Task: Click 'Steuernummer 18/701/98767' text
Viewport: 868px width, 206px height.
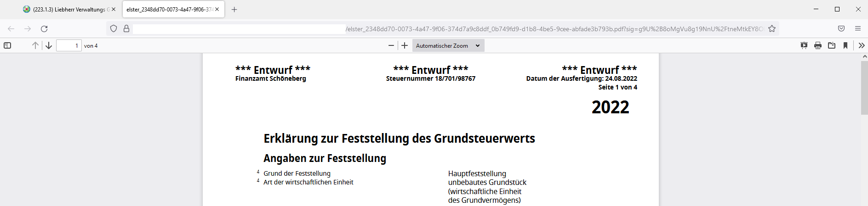Action: click(431, 78)
